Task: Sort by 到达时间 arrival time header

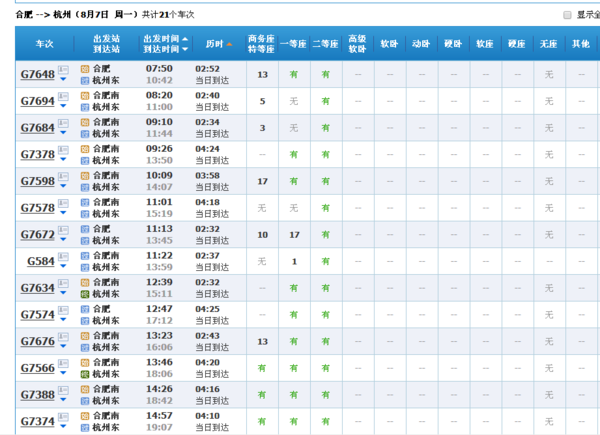Action: [x=165, y=49]
